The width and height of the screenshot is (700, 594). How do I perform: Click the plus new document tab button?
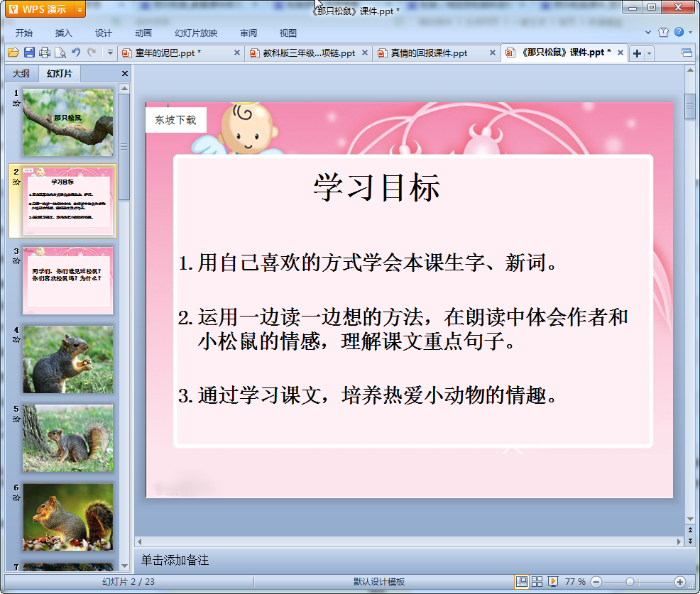(637, 53)
